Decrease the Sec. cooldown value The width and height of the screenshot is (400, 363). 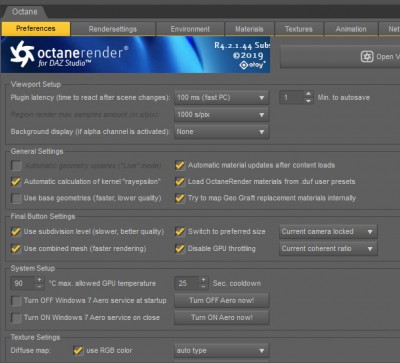(203, 287)
